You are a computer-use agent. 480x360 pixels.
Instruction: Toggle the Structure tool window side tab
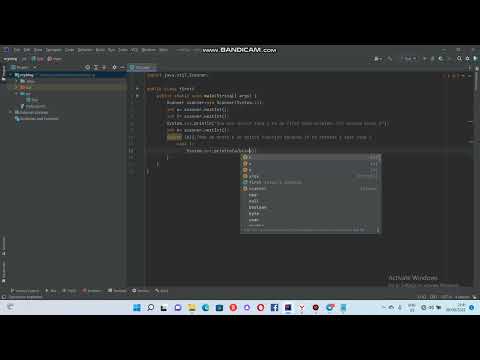(4, 247)
